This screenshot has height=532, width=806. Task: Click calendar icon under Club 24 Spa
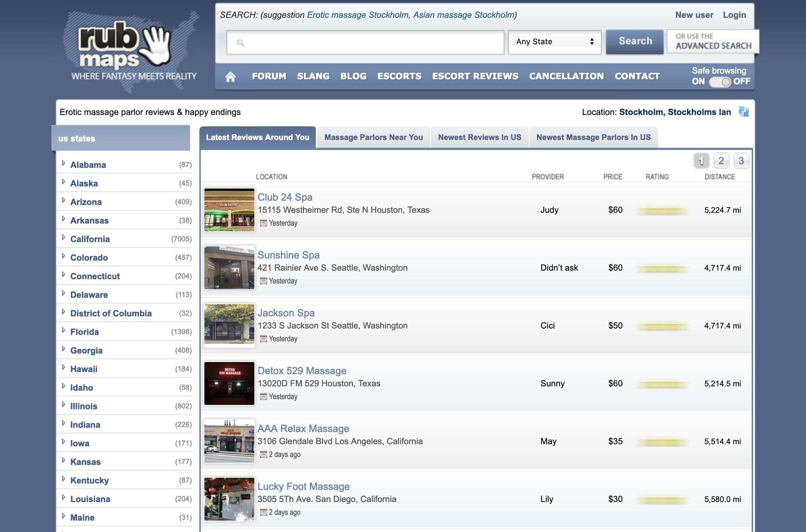(x=263, y=223)
